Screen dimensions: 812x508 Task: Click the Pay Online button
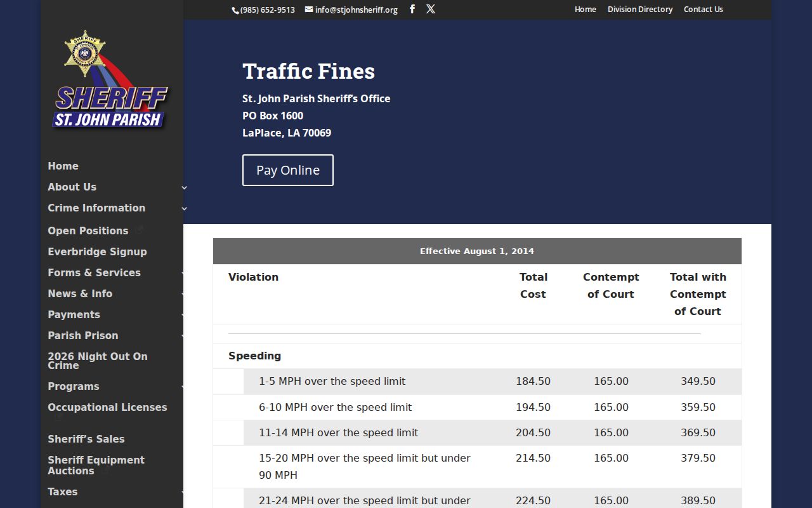click(288, 170)
